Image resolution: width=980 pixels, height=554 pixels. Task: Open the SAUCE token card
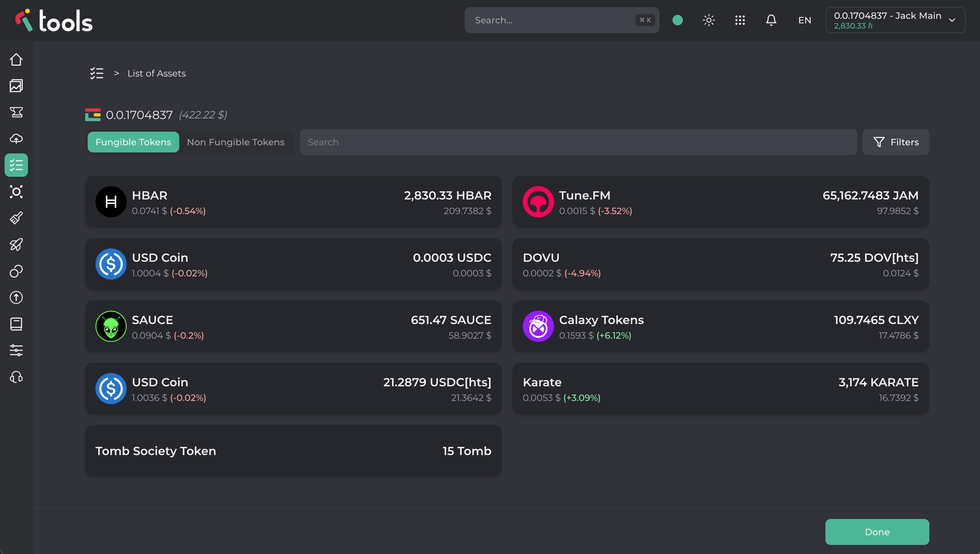coord(293,327)
